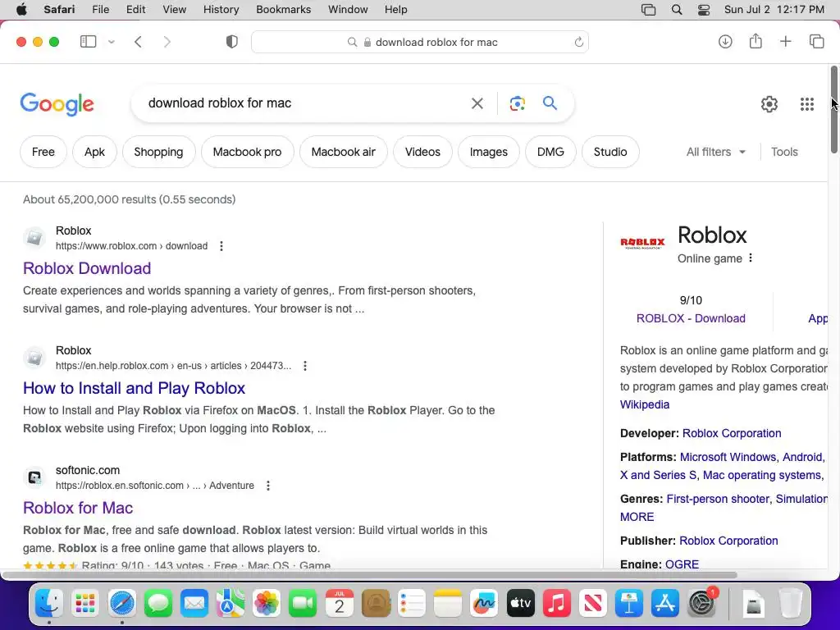
Task: Open options for softonic.com result
Action: tap(268, 486)
